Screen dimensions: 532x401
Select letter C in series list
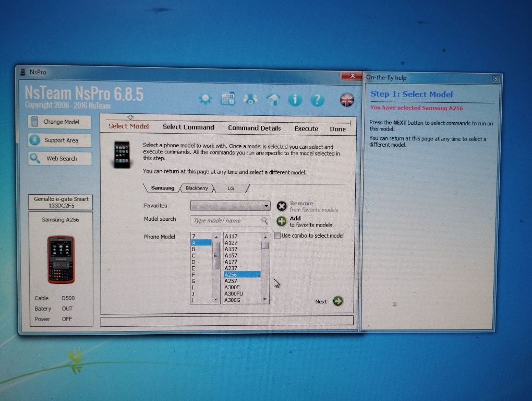pyautogui.click(x=201, y=255)
